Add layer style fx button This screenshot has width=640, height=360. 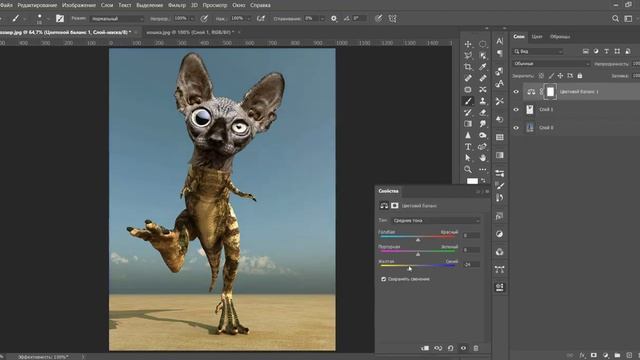tap(582, 356)
